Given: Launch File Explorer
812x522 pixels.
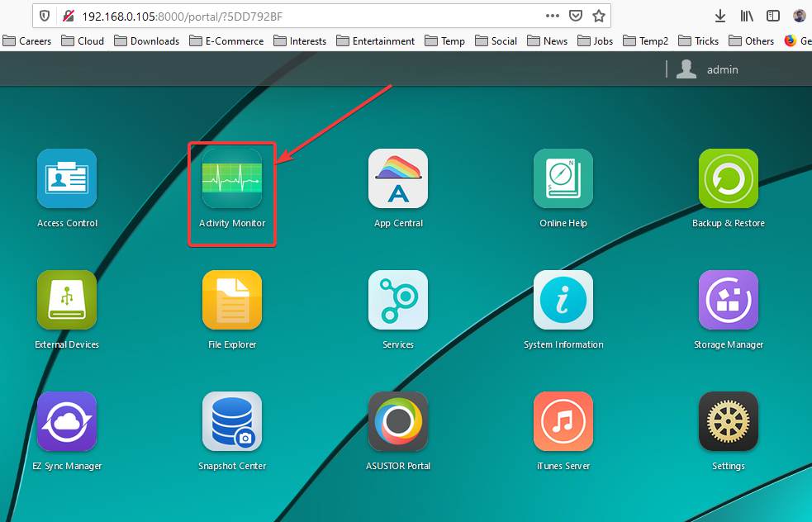Looking at the screenshot, I should point(232,300).
